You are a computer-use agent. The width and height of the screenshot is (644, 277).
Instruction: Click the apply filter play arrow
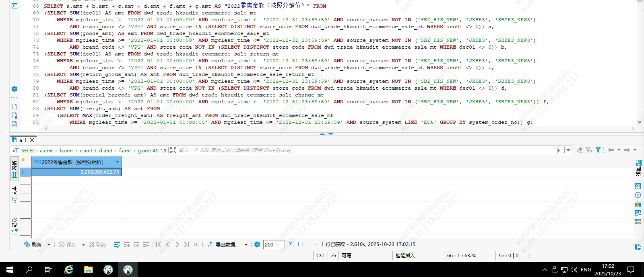pos(559,150)
